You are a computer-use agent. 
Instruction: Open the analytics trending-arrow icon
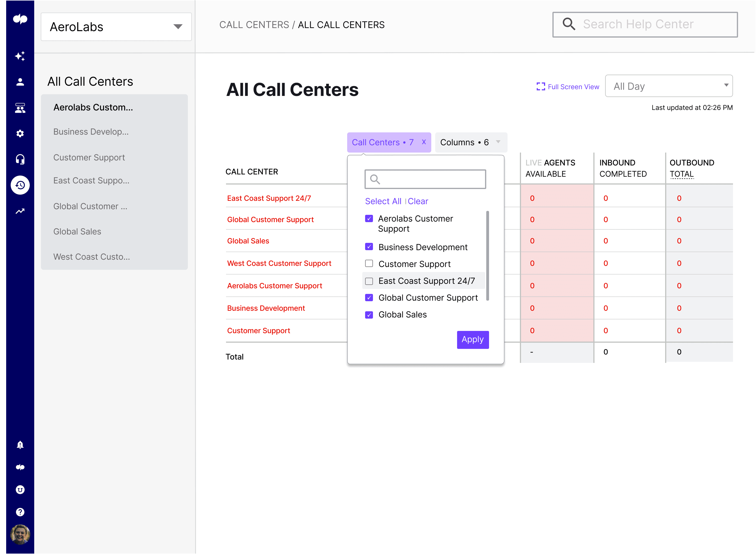[20, 211]
